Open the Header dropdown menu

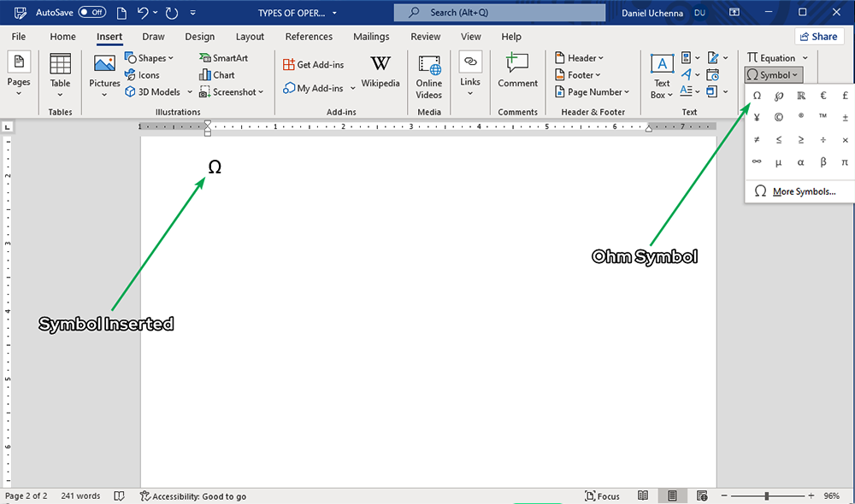(580, 57)
